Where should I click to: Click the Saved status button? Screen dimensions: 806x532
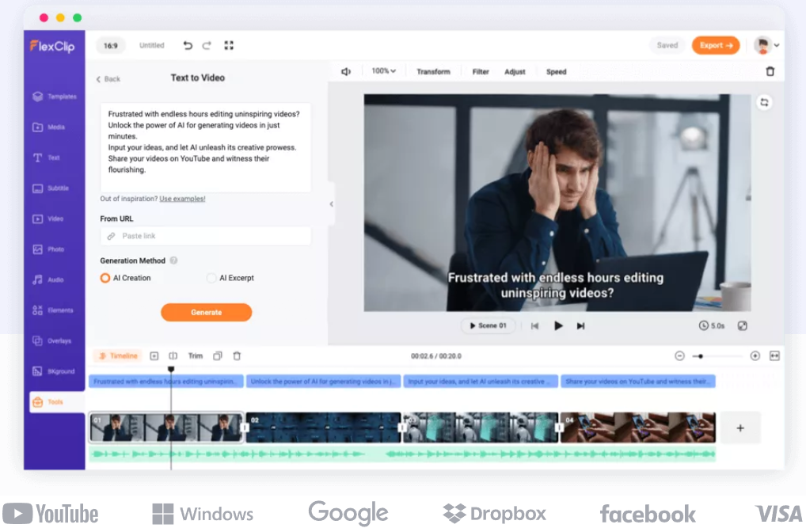667,45
